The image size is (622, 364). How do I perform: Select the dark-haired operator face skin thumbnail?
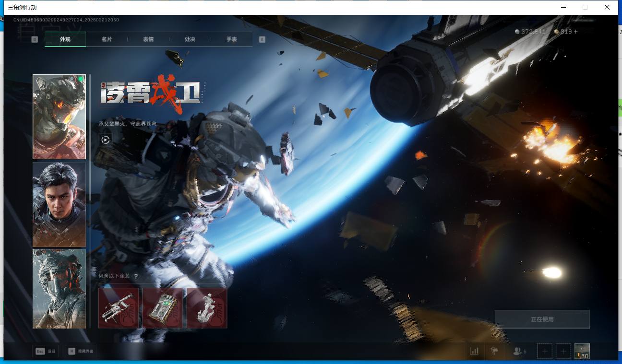59,204
